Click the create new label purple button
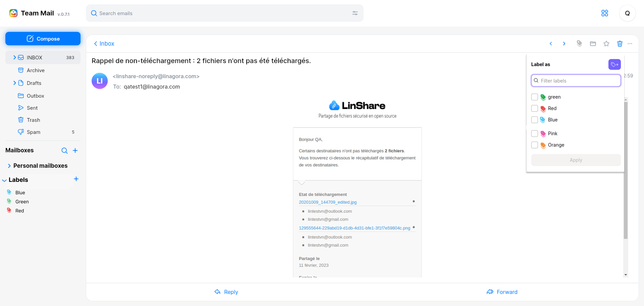The height and width of the screenshot is (306, 644). (614, 64)
